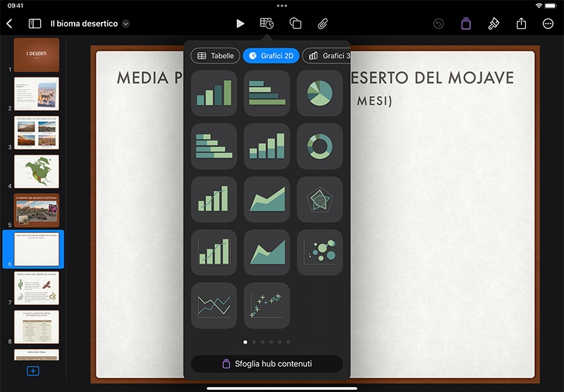Select the Grafici 2D tab
564x392 pixels.
[x=271, y=56]
